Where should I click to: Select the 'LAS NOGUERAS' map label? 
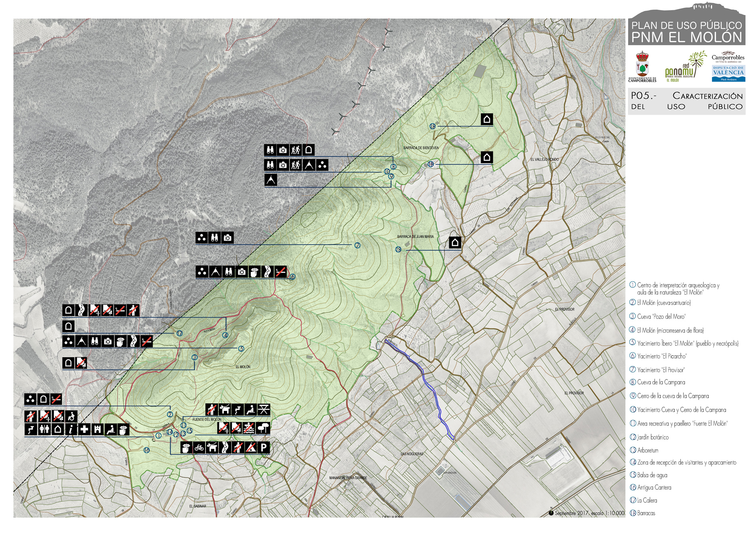point(412,454)
